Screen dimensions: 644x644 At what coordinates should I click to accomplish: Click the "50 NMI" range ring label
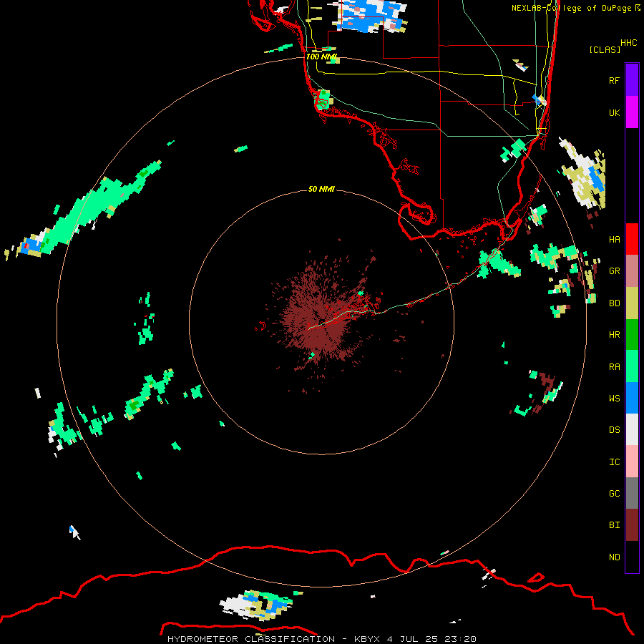pos(321,189)
